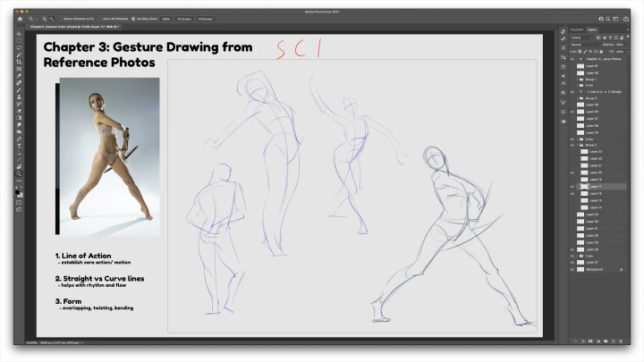
Task: Lock transparent pixels icon
Action: (x=580, y=51)
